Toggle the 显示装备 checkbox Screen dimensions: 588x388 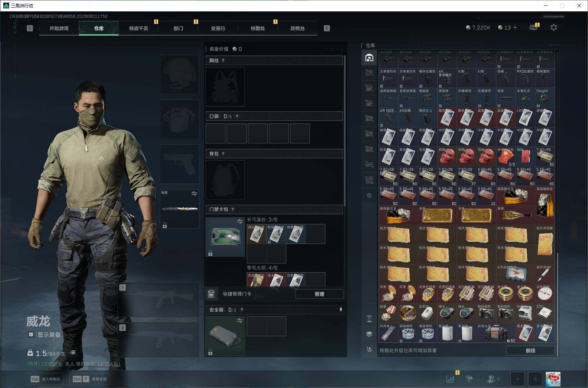[31, 334]
